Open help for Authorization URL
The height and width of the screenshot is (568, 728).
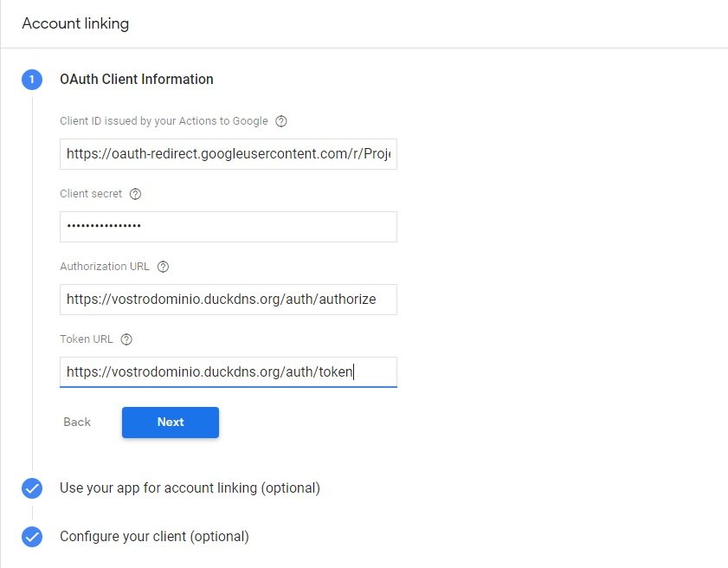pyautogui.click(x=163, y=267)
